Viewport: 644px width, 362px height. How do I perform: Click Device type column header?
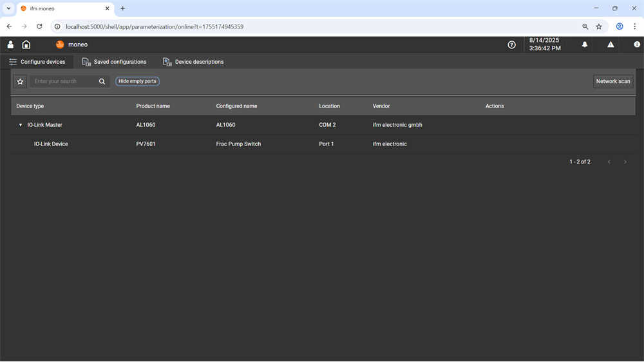(x=30, y=106)
